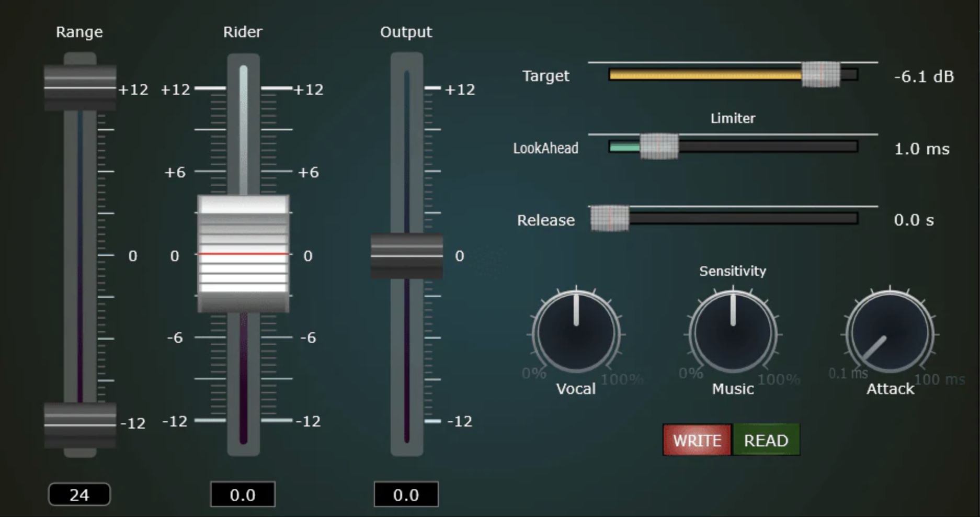Image resolution: width=980 pixels, height=517 pixels.
Task: Click the Rider label
Action: pos(243,32)
